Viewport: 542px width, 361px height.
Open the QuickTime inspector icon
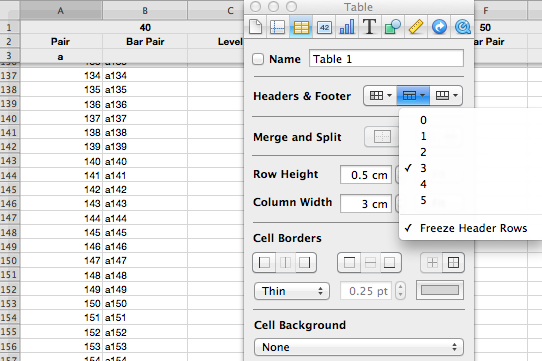tap(462, 27)
